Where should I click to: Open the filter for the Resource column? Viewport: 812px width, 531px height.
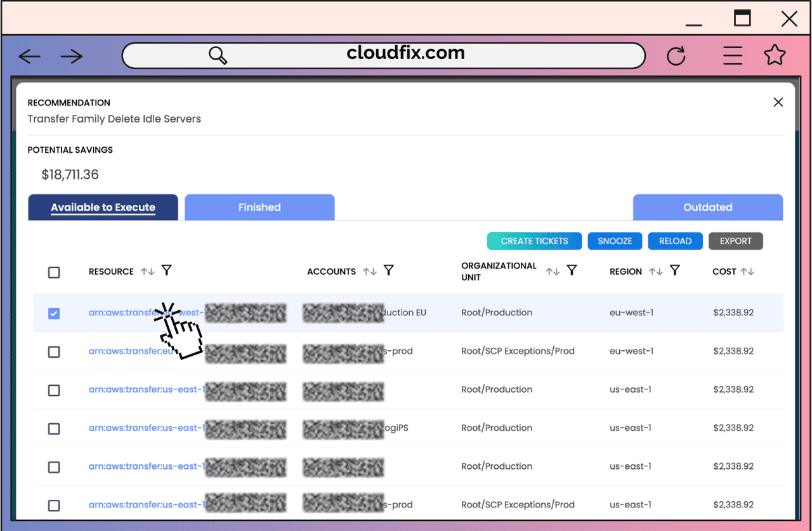pos(166,271)
